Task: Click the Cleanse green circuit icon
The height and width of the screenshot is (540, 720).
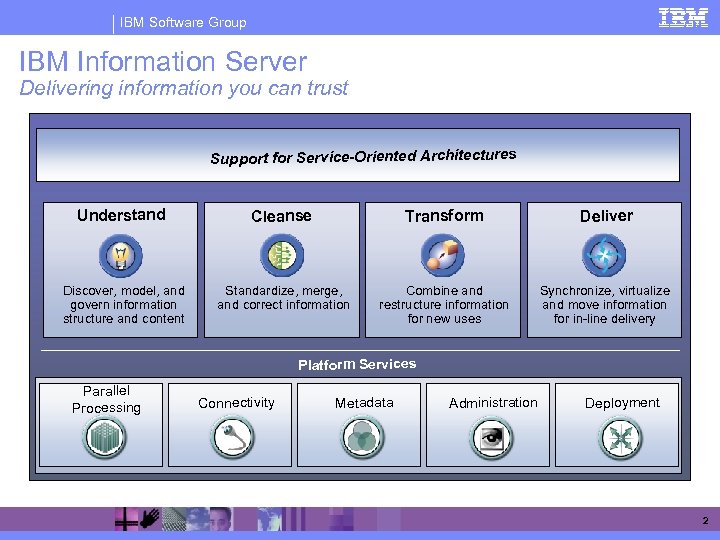Action: click(x=282, y=255)
